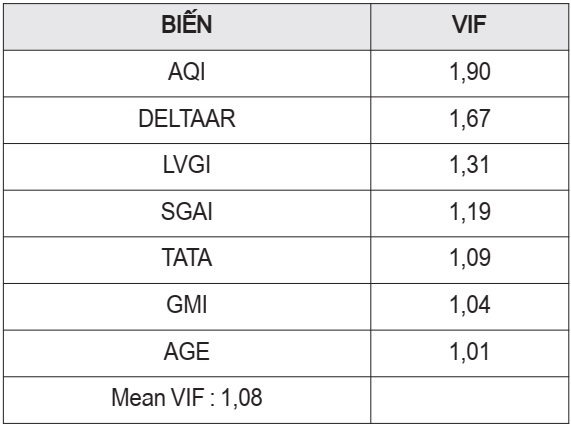The width and height of the screenshot is (571, 425).
Task: Click the BIẾN column header
Action: 187,27
